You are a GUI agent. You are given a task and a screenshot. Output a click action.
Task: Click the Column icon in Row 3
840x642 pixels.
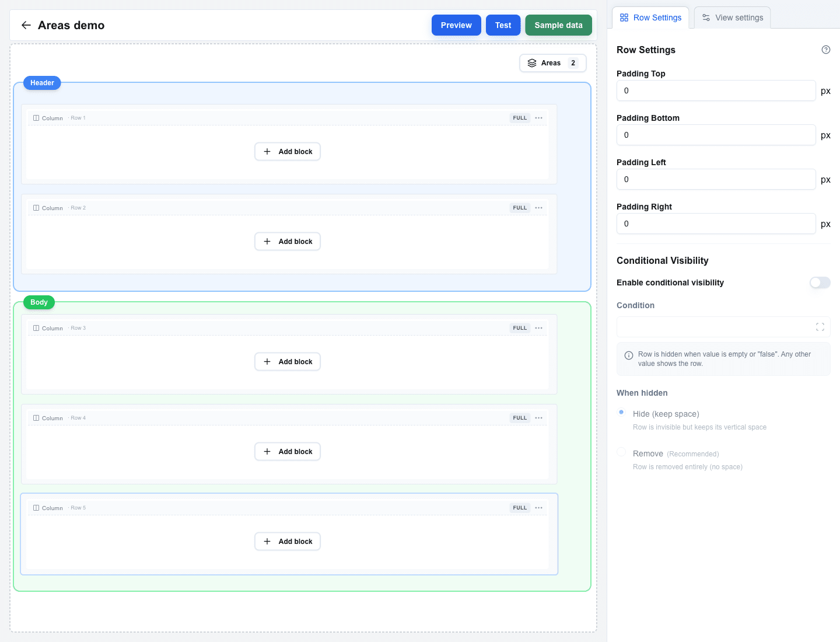pos(36,328)
